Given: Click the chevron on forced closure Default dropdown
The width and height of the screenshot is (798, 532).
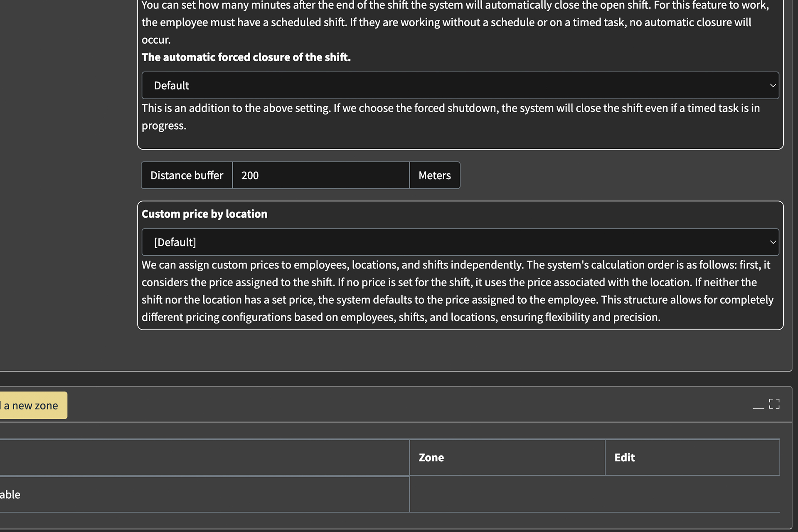Looking at the screenshot, I should coord(773,86).
